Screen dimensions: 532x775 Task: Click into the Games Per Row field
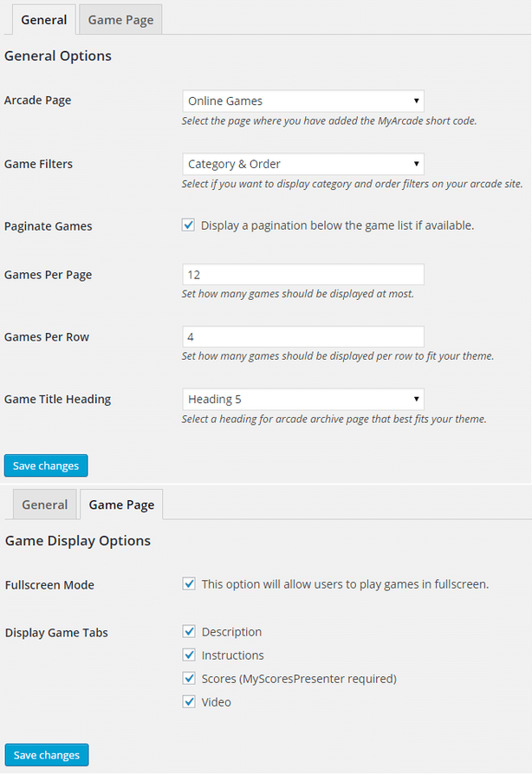tap(302, 336)
